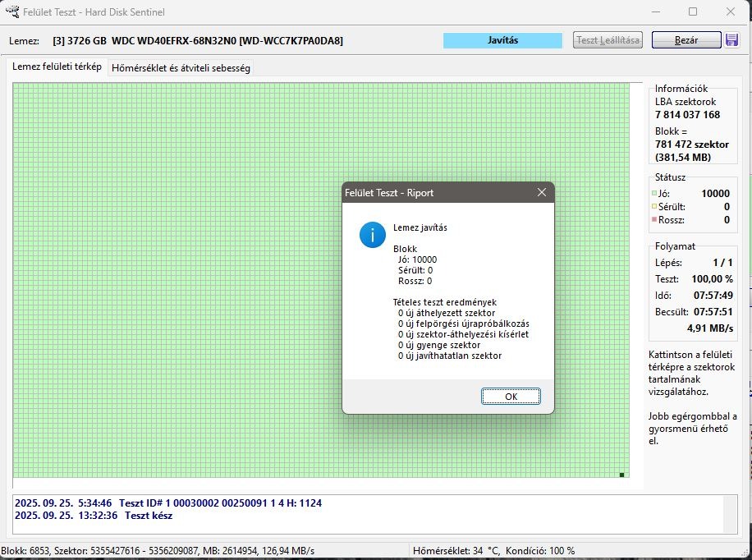This screenshot has height=560, width=752.
Task: Click the 781 472 szektor block size value
Action: pos(692,145)
